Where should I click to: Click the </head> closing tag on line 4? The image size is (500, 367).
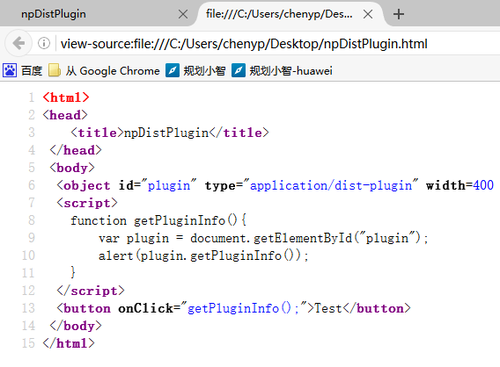(76, 150)
